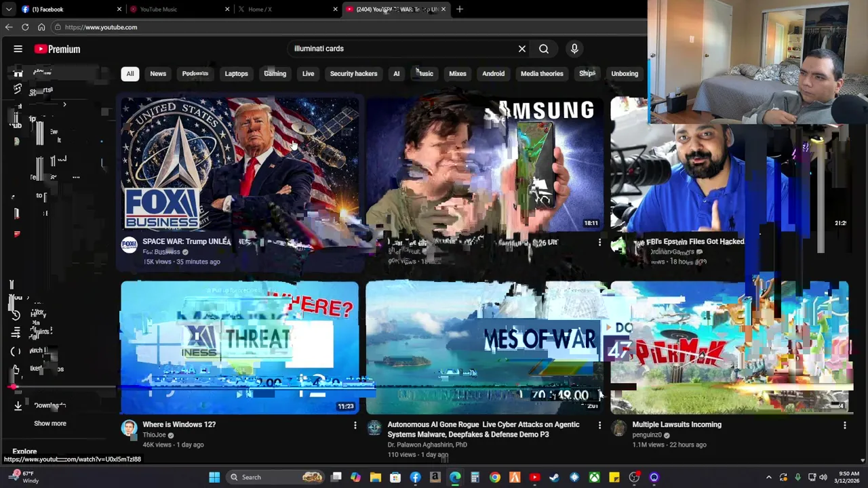Open the Multiple Lawsuits Incoming title
Image resolution: width=868 pixels, height=488 pixels.
coord(677,424)
